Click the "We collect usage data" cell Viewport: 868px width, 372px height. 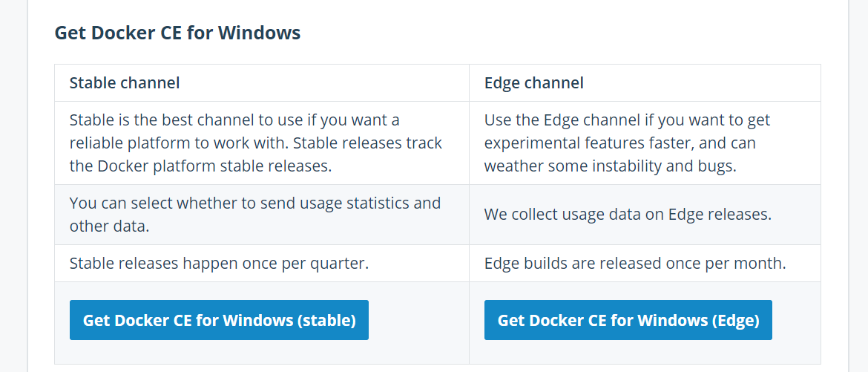coord(628,215)
